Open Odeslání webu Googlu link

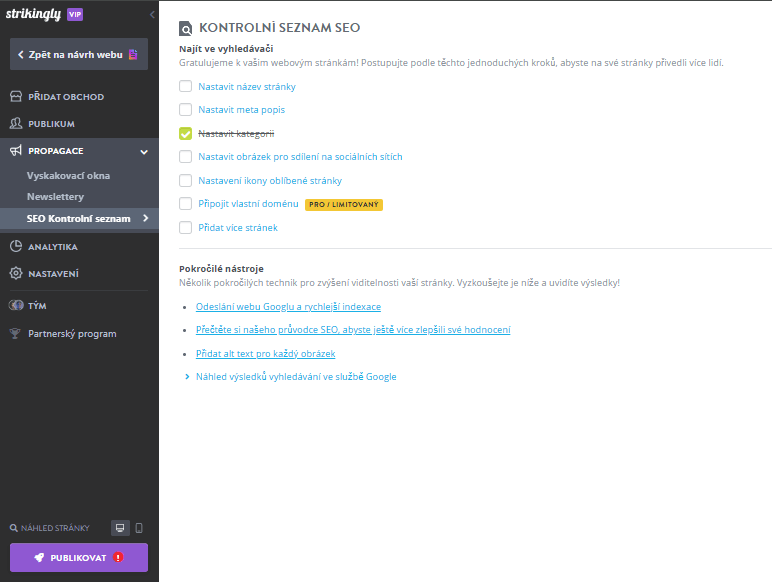coord(289,307)
